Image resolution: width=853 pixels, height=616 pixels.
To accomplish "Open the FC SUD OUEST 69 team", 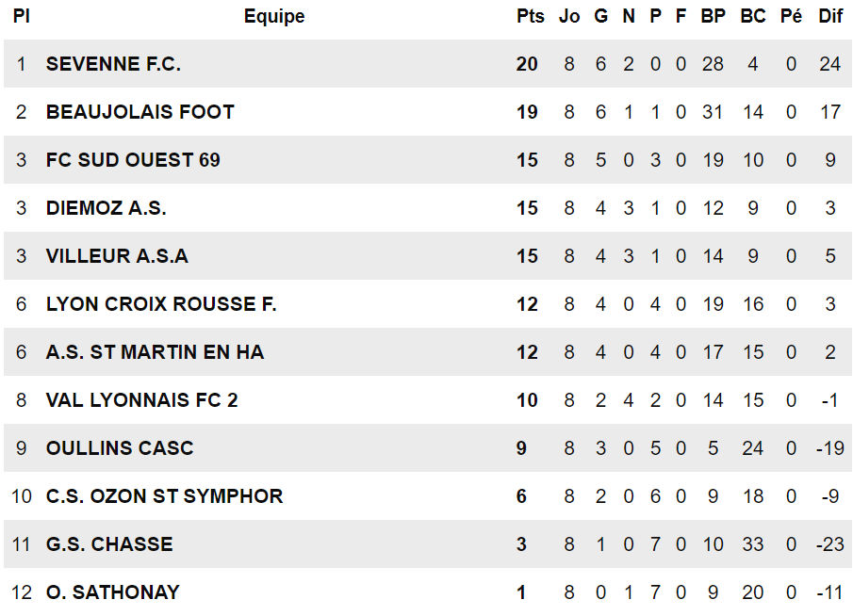I will (133, 160).
